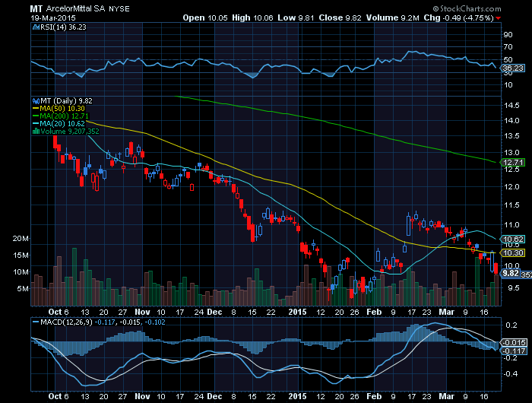
Task: Click the Volume 9.2M value in the header
Action: coord(393,17)
